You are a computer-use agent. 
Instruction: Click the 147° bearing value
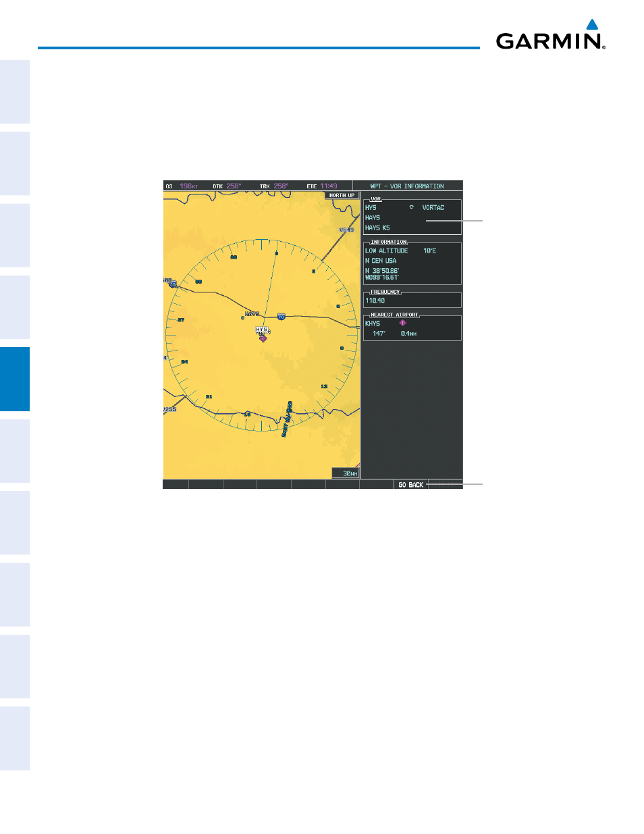pos(379,334)
